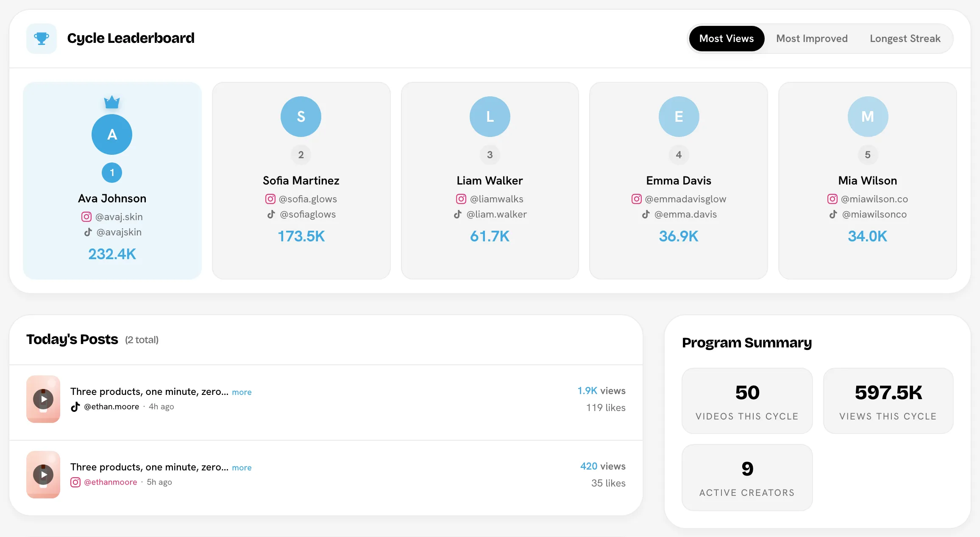The height and width of the screenshot is (537, 980).
Task: Click the 9 Active Creators stat card
Action: pos(747,477)
